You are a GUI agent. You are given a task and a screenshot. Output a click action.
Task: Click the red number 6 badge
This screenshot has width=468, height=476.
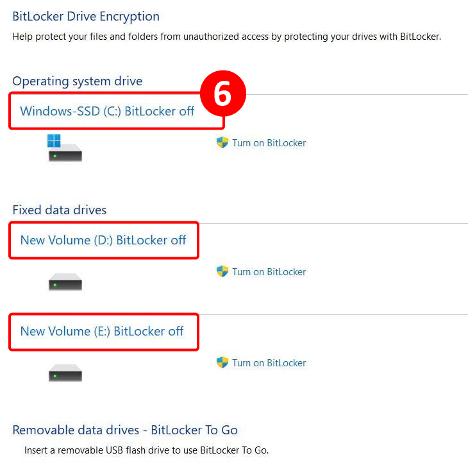[222, 94]
